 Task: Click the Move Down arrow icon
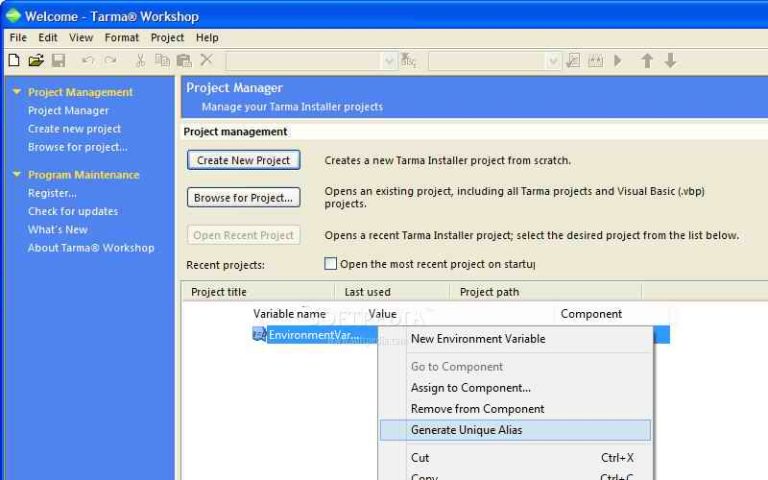coord(670,61)
